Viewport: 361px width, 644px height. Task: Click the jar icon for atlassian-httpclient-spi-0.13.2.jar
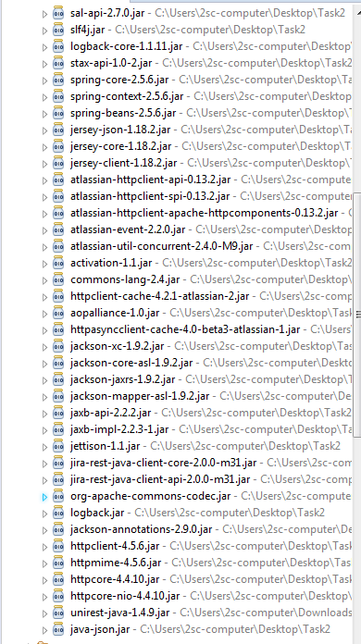[x=58, y=196]
